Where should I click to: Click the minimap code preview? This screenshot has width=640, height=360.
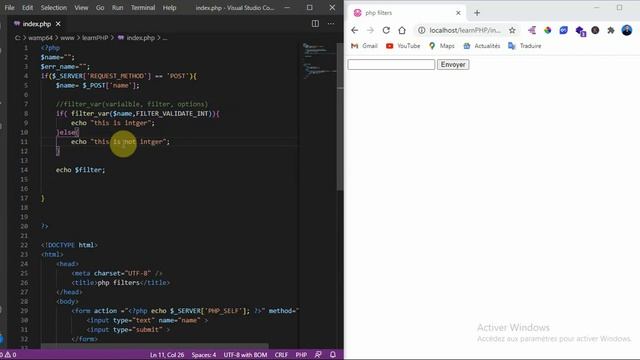[x=319, y=61]
